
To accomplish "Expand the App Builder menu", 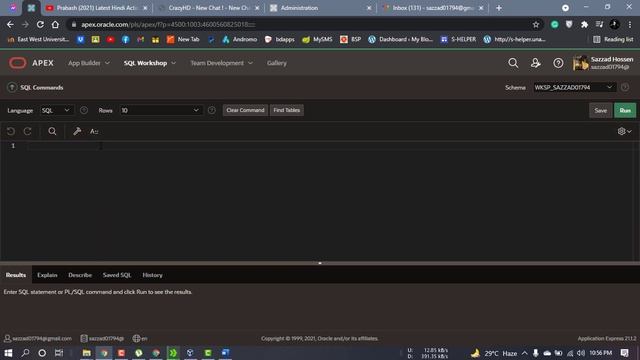I will coord(89,63).
